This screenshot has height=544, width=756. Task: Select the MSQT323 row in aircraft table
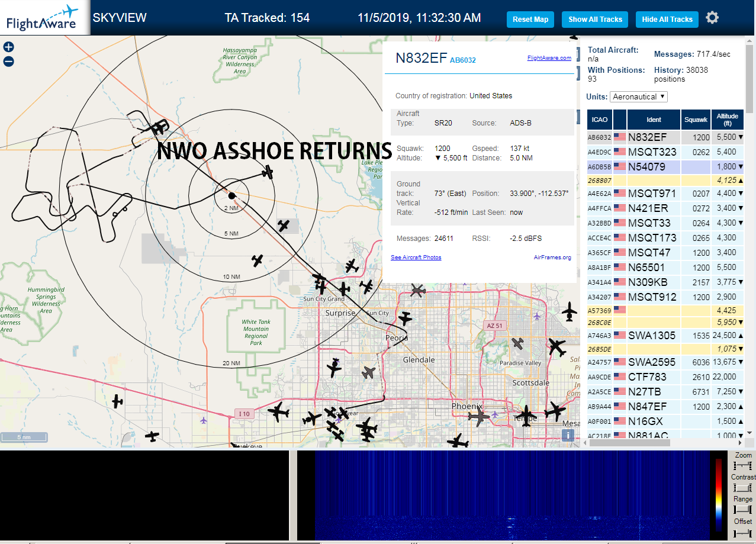click(x=665, y=152)
